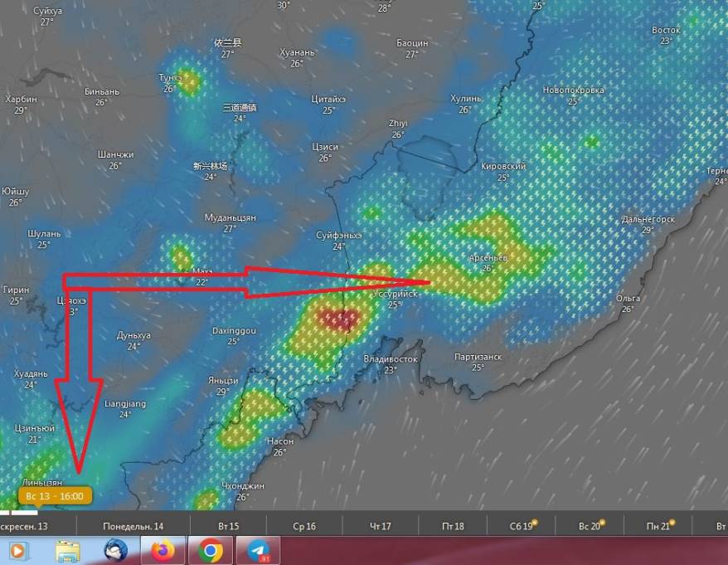The height and width of the screenshot is (565, 728).
Task: Launch the media player taskbar icon
Action: (20, 550)
